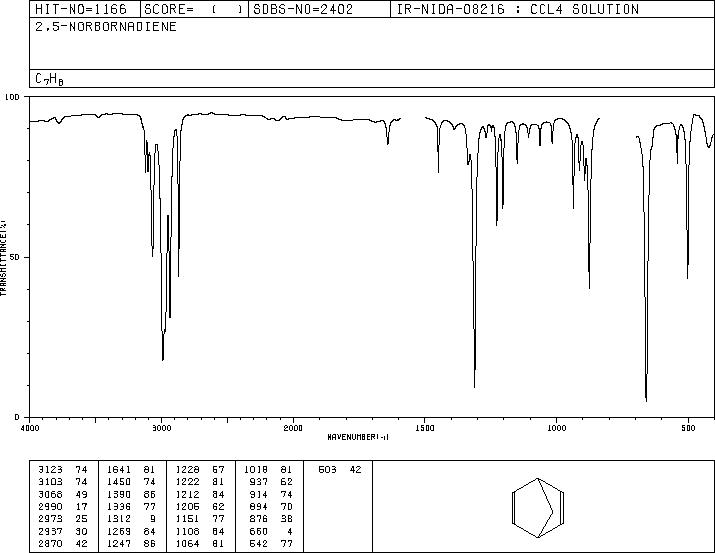The width and height of the screenshot is (715, 553).
Task: Select peak table entry 1212
Action: pyautogui.click(x=187, y=494)
